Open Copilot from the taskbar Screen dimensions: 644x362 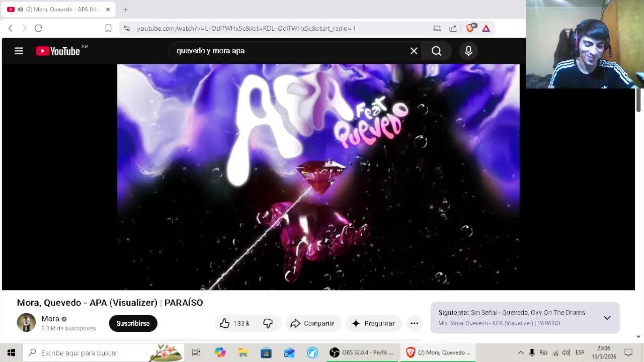click(220, 352)
